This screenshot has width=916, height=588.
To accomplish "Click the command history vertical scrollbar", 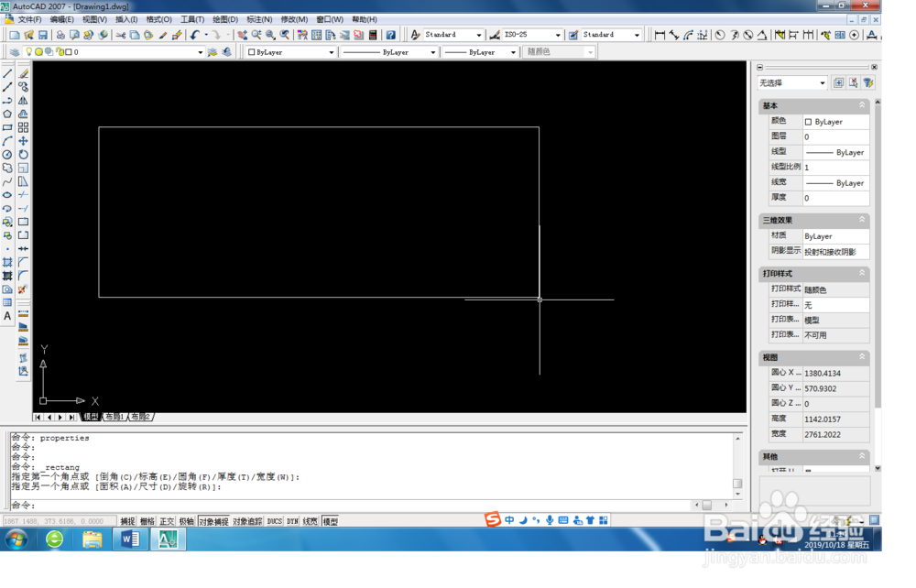I will [737, 465].
